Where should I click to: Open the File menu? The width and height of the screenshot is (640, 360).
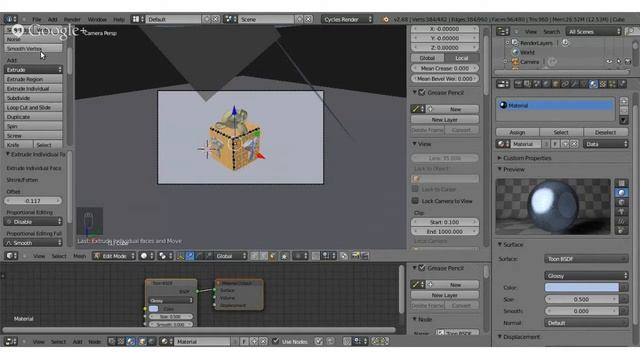(37, 19)
